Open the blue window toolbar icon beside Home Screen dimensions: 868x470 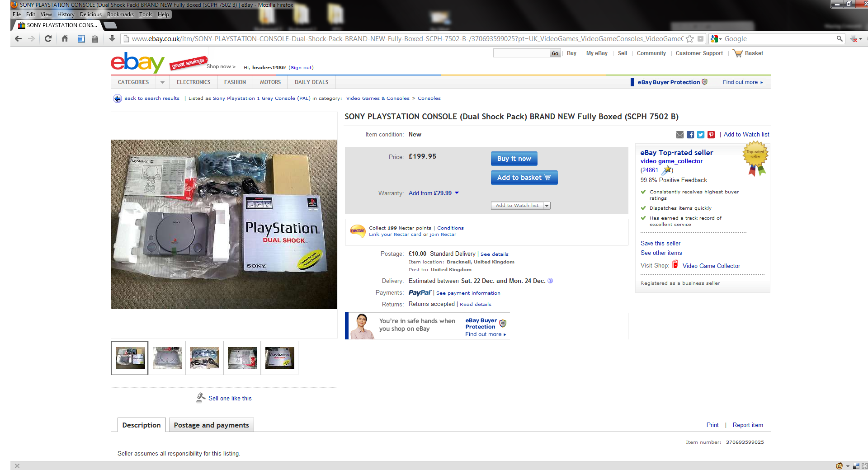click(x=81, y=39)
